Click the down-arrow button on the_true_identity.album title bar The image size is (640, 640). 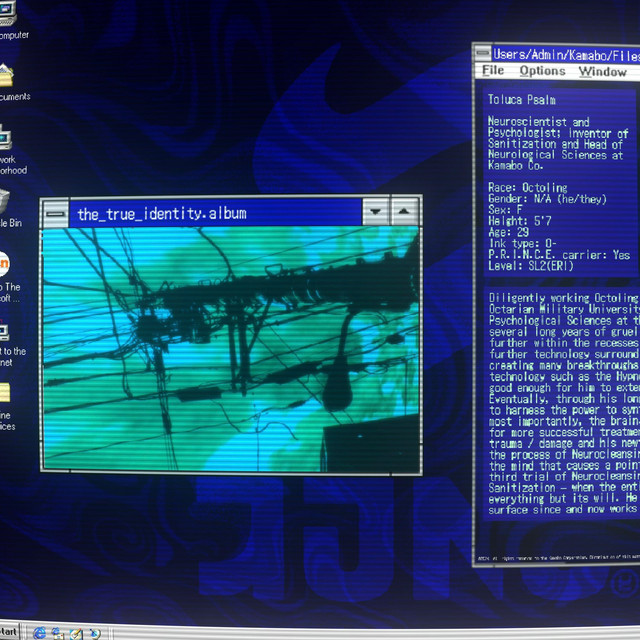(376, 211)
